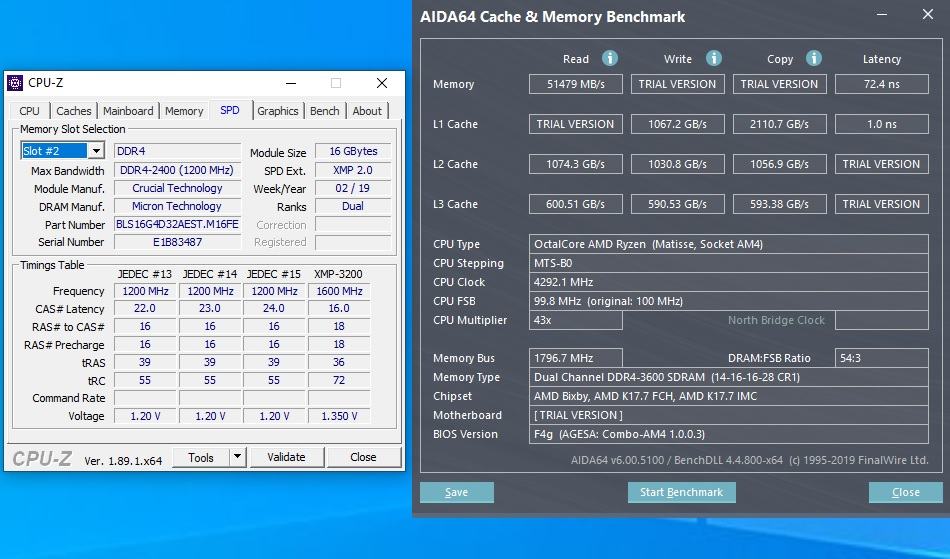Click the Module Size 16 GBytes value
This screenshot has height=559, width=950.
pyautogui.click(x=353, y=151)
